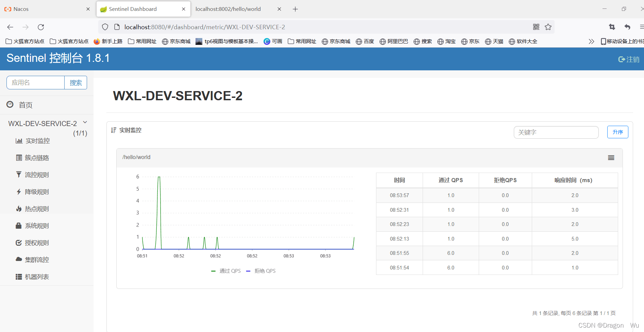Click the lightning icon beside 降级规则
The image size is (644, 332).
(19, 192)
